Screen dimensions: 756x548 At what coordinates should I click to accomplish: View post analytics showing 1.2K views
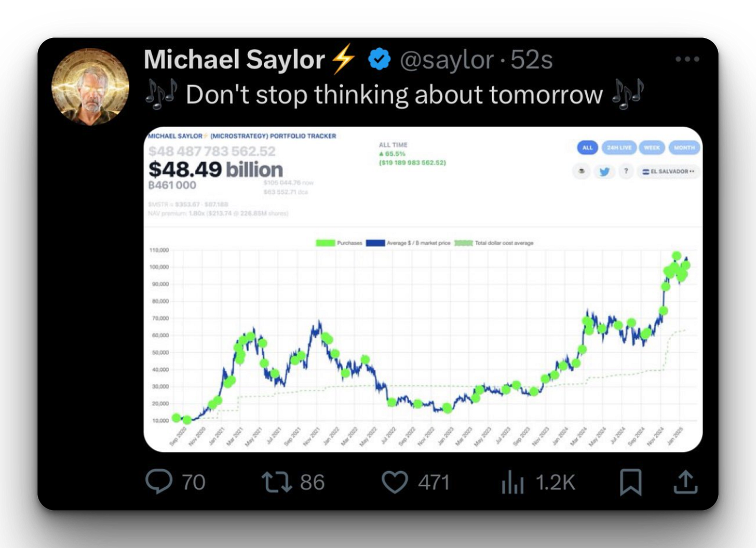point(513,483)
